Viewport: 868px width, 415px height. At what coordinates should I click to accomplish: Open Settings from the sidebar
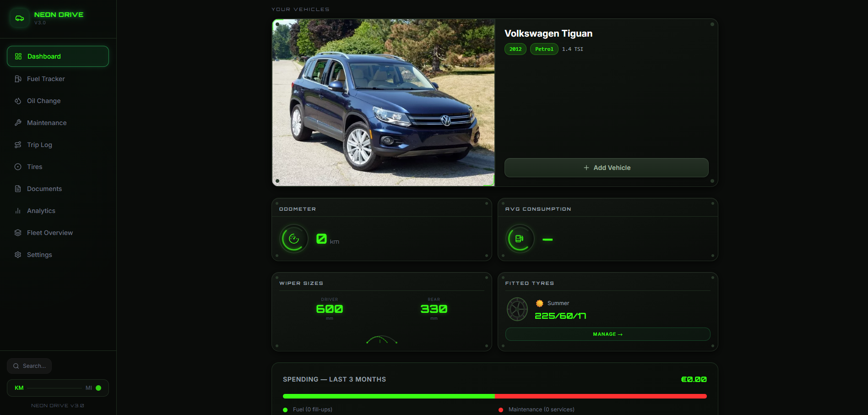58,255
